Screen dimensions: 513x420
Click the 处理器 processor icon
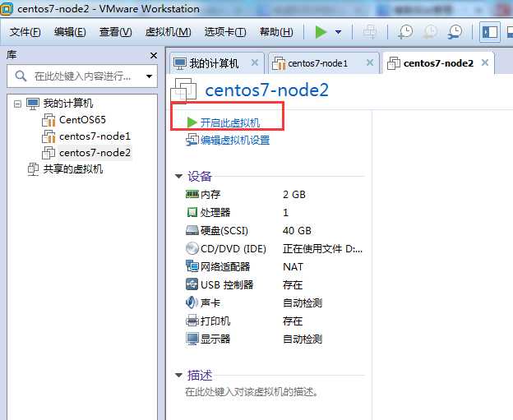point(192,212)
